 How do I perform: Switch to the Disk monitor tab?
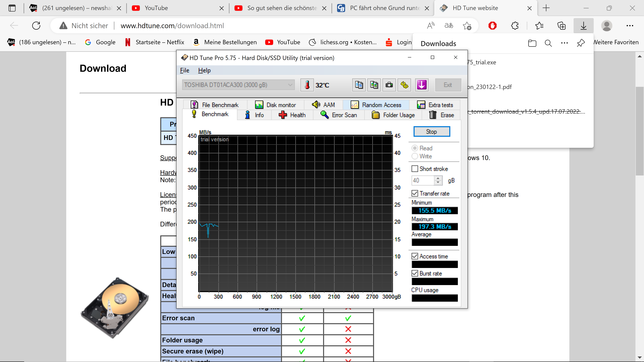[x=276, y=105]
